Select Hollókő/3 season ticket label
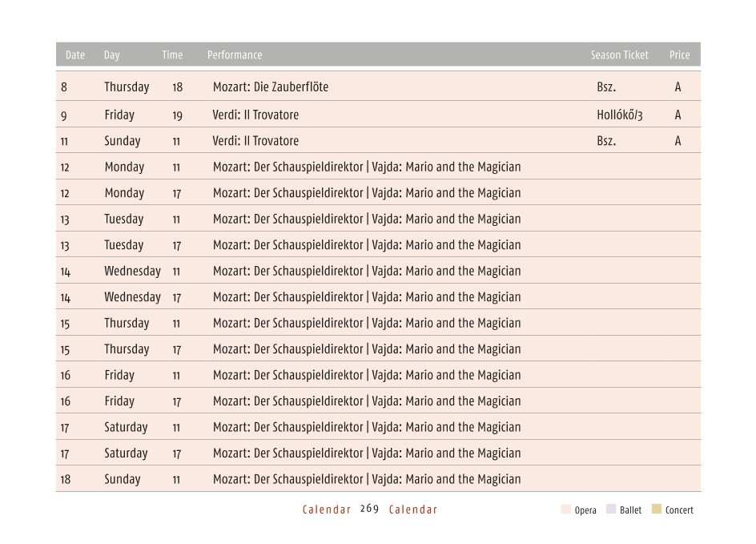756x544 pixels. pos(620,115)
